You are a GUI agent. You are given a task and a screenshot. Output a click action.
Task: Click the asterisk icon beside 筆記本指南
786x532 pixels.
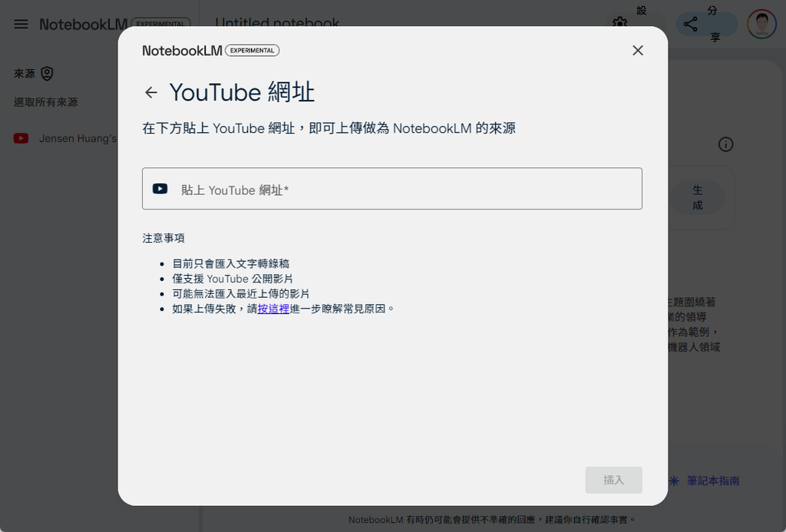[x=674, y=481]
